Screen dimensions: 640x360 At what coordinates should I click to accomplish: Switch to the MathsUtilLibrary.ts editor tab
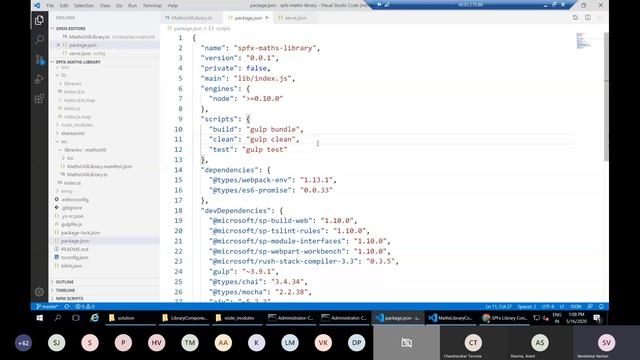coord(191,18)
